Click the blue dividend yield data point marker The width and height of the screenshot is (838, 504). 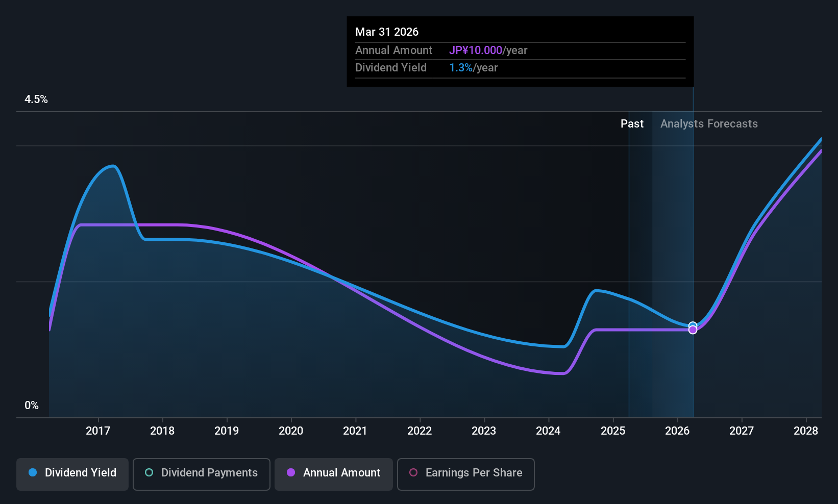pos(693,325)
